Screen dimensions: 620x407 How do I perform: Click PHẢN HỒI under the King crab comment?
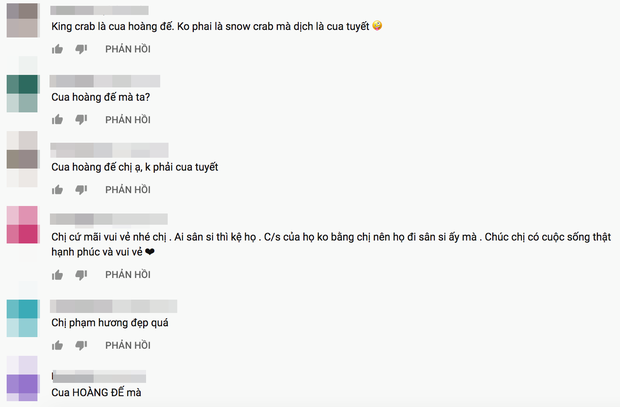(x=128, y=49)
